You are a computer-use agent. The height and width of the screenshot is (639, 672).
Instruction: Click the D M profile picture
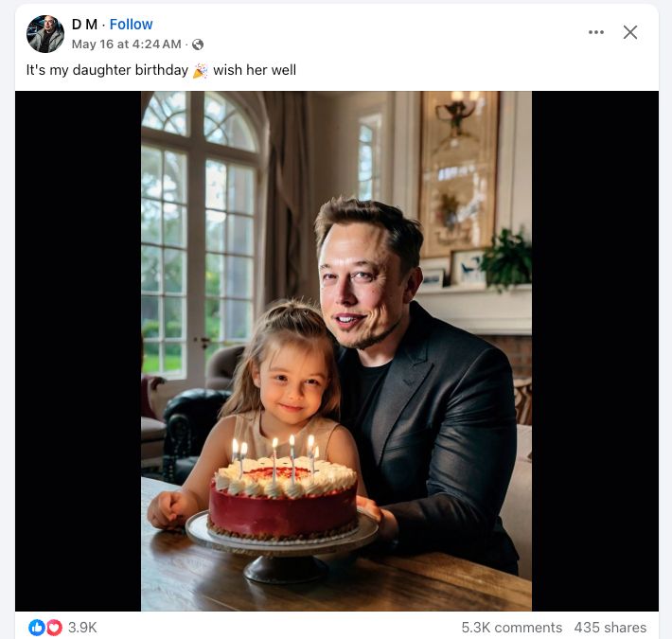point(45,34)
